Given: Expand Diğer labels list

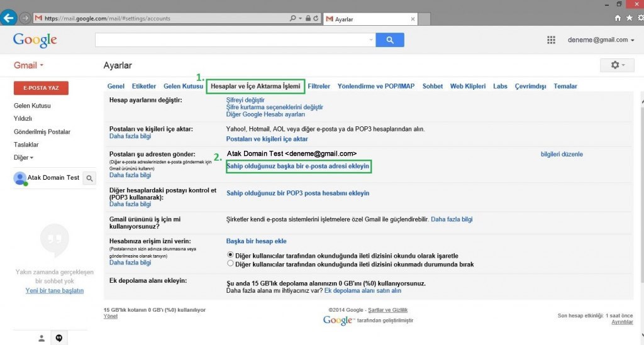Looking at the screenshot, I should (x=23, y=158).
